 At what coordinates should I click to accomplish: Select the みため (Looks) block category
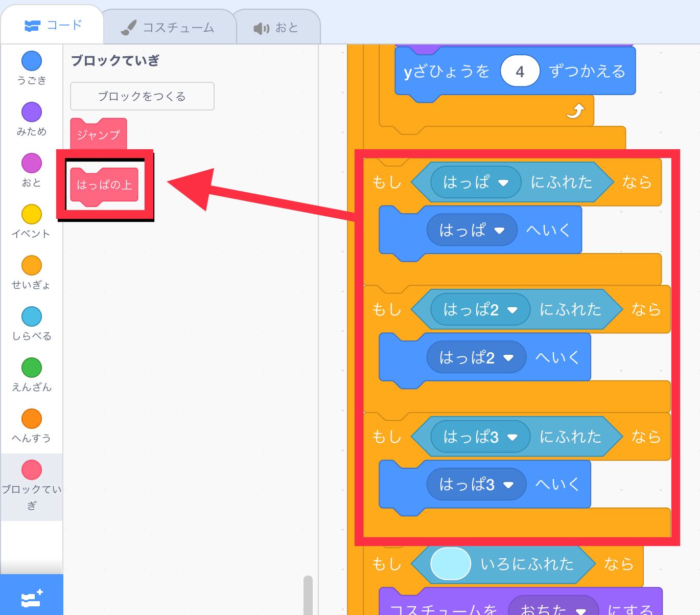click(32, 117)
